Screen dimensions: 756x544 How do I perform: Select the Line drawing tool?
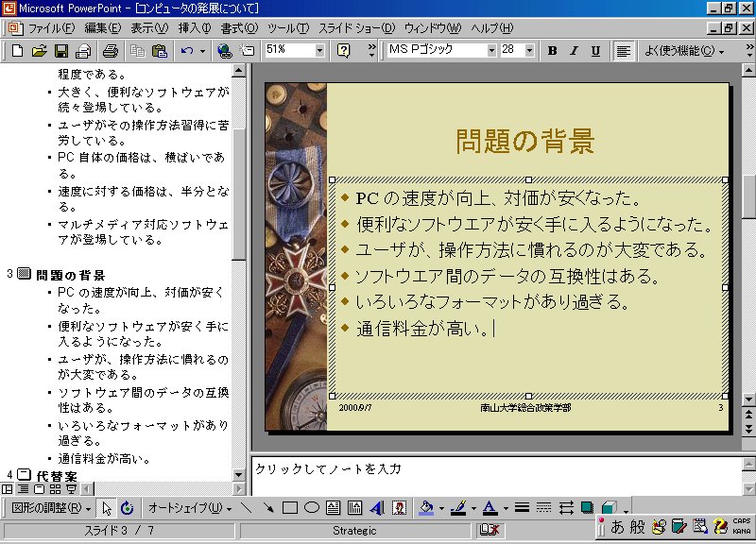tap(246, 508)
